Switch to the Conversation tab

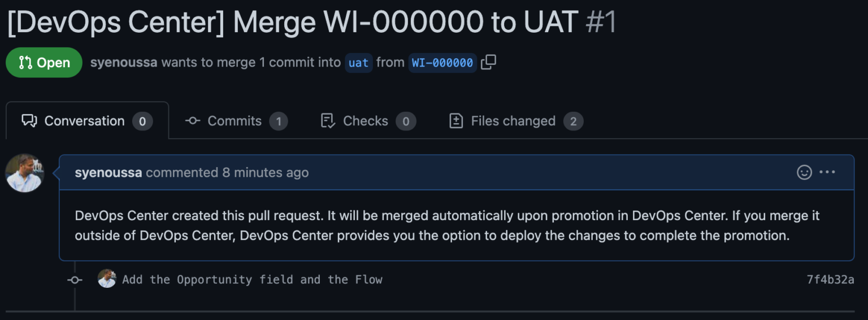click(x=87, y=121)
